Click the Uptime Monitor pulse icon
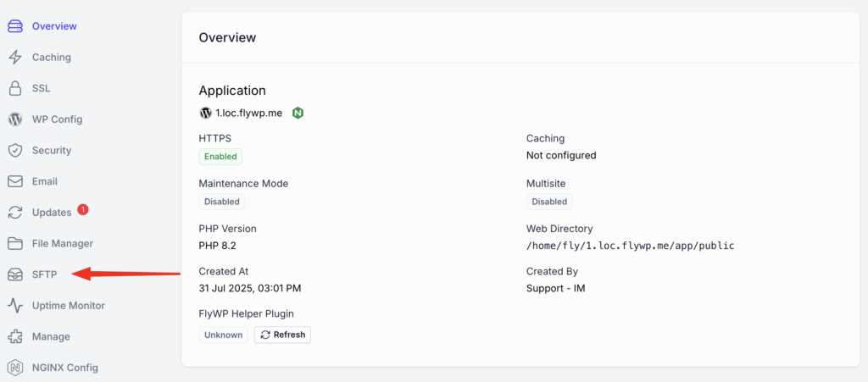This screenshot has width=868, height=382. (15, 305)
